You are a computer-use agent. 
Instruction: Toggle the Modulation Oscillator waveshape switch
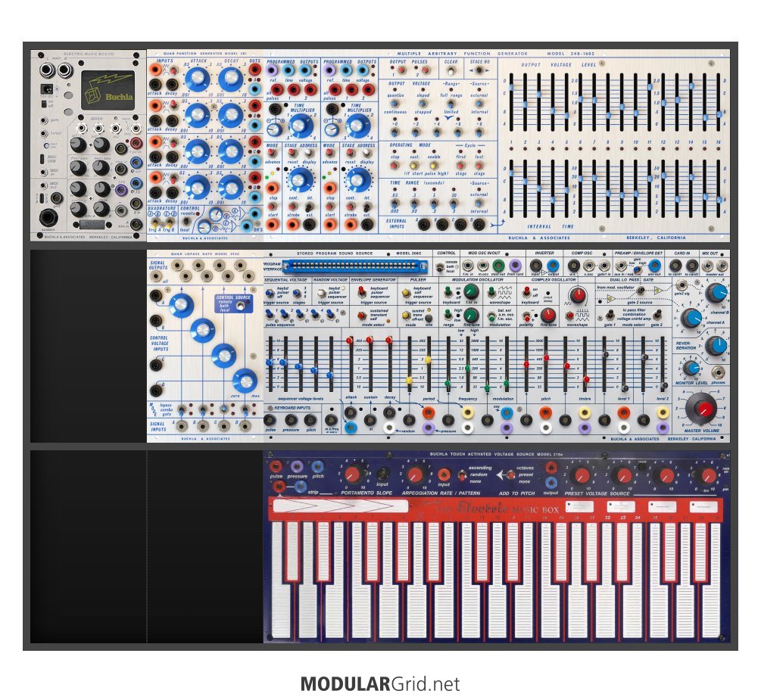[491, 291]
